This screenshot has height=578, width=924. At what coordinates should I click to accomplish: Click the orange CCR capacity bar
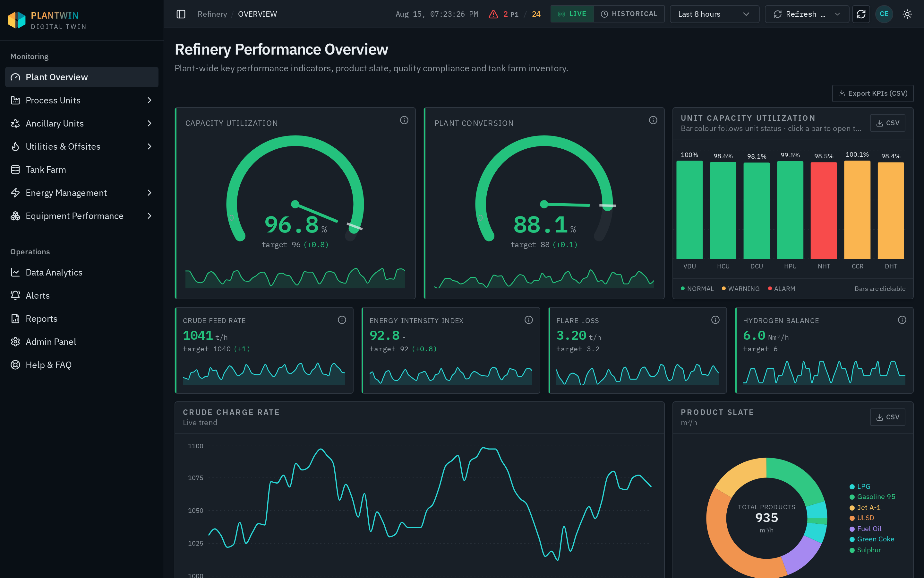(857, 210)
